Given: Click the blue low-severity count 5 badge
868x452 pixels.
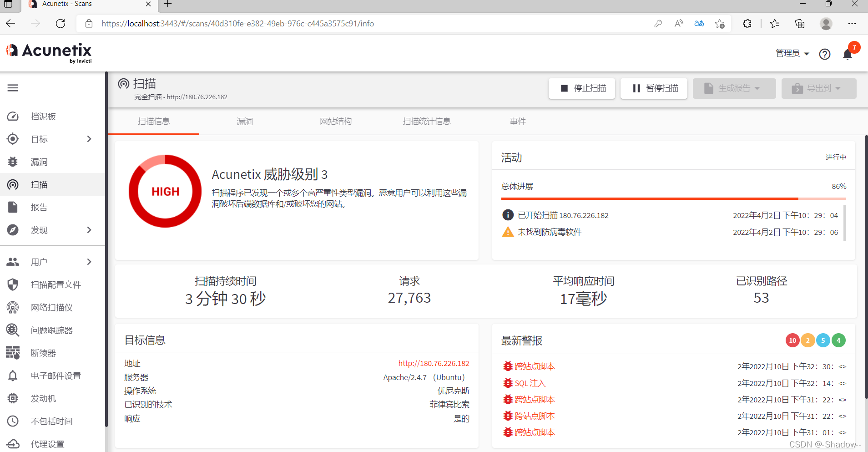Looking at the screenshot, I should click(823, 340).
